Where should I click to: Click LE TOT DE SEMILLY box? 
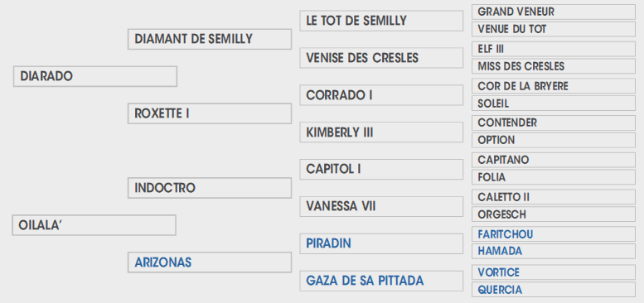[381, 21]
